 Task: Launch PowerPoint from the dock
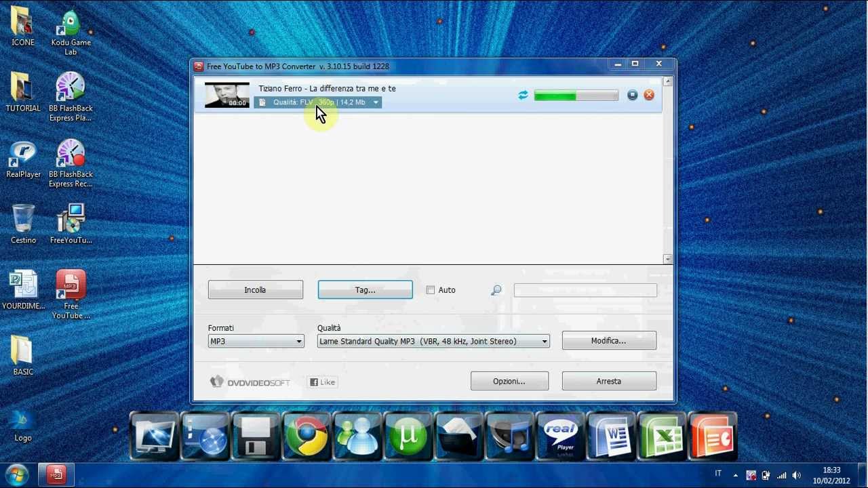click(713, 436)
